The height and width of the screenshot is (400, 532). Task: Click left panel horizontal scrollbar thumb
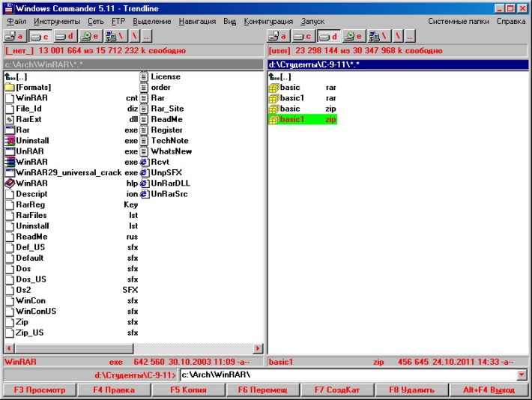74,348
